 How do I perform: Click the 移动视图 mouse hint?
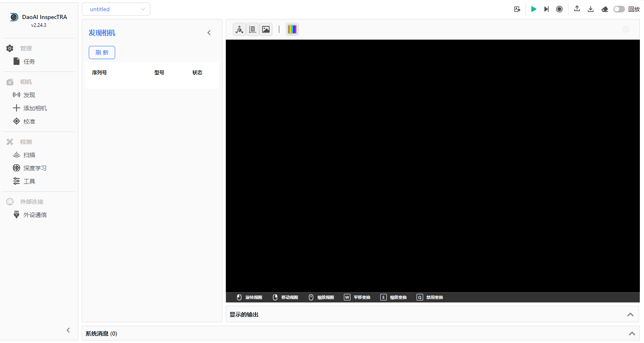click(285, 298)
